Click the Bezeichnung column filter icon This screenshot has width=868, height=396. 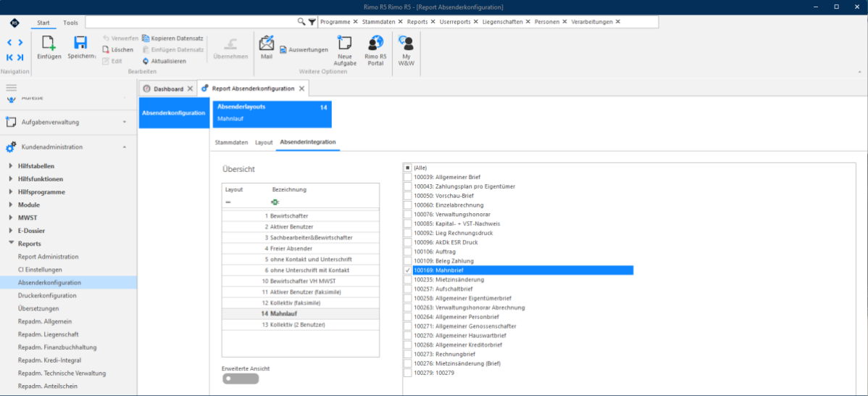275,202
